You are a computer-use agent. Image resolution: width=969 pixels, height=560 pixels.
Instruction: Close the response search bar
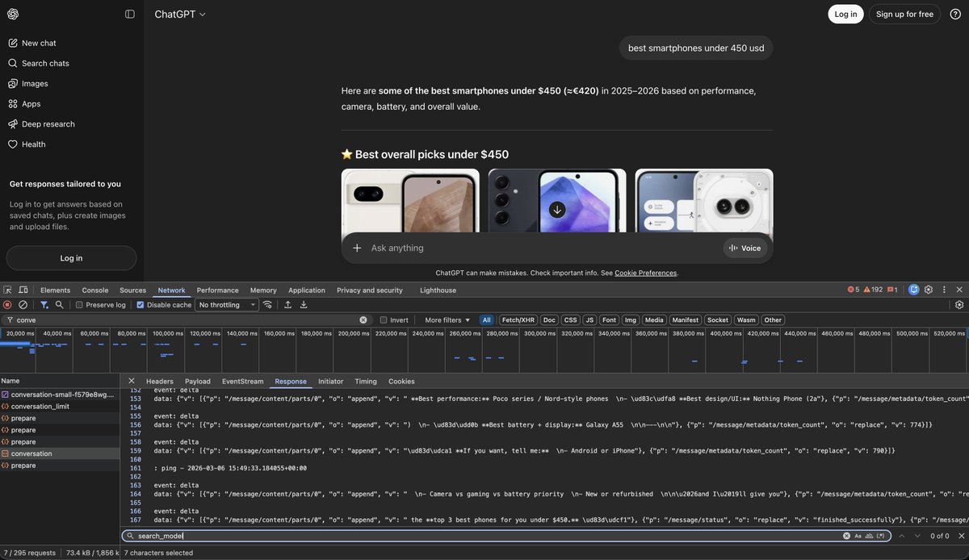click(x=959, y=536)
